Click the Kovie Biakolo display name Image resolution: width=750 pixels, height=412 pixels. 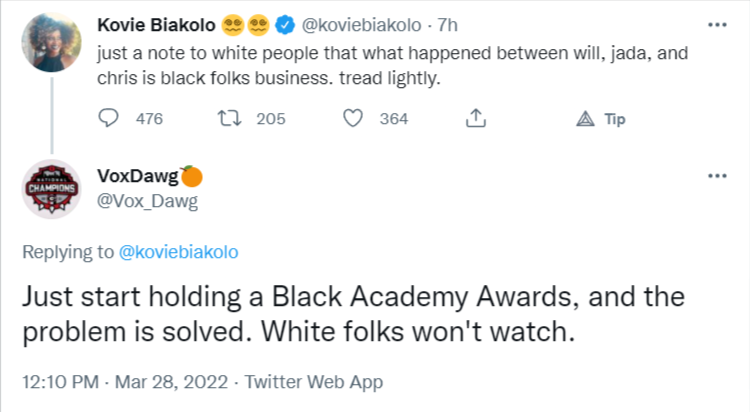[156, 23]
